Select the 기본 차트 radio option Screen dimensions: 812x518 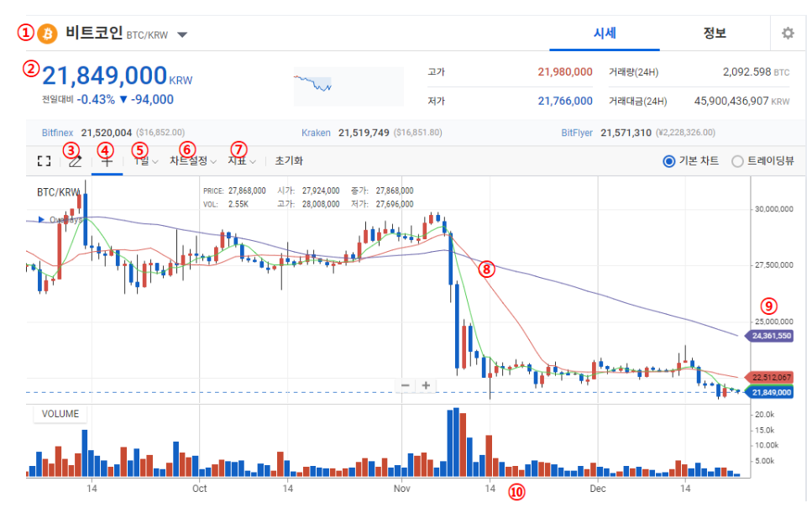[x=669, y=161]
